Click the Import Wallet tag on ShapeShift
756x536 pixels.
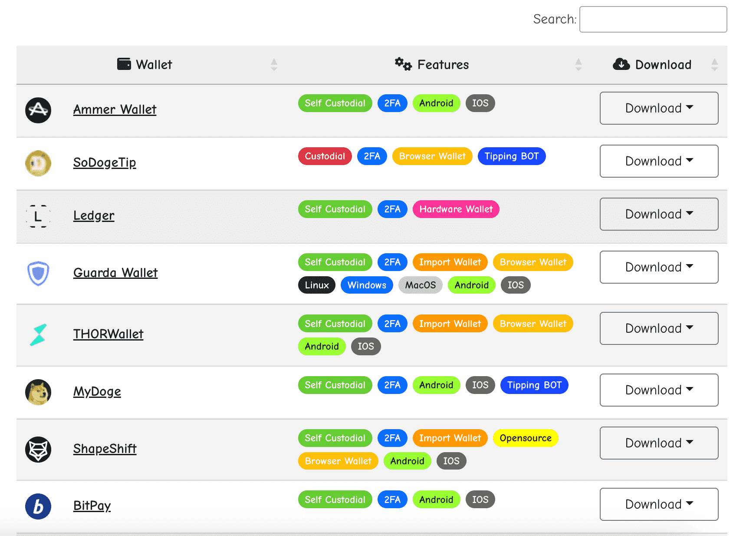[x=450, y=438]
